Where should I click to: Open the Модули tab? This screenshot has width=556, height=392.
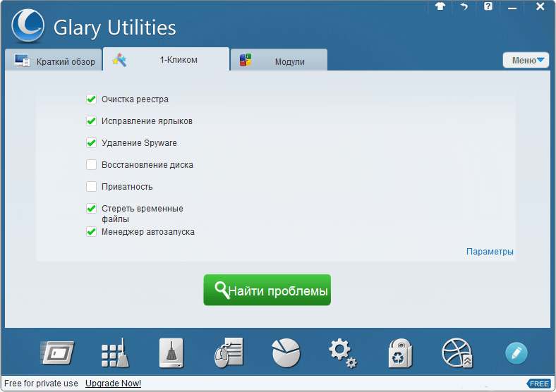tap(279, 61)
